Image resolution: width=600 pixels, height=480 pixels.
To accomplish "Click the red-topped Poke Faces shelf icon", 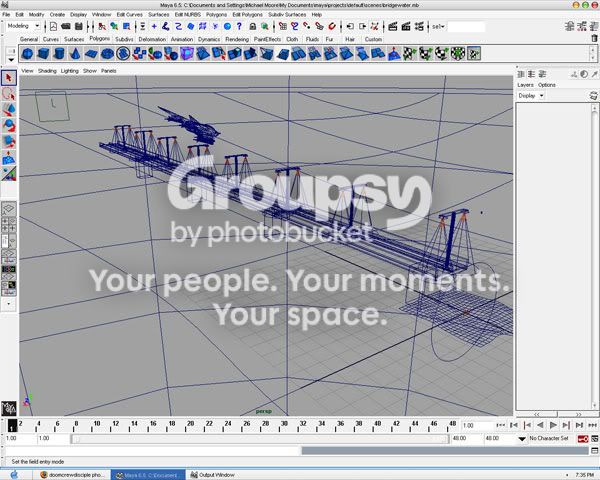I will 394,54.
